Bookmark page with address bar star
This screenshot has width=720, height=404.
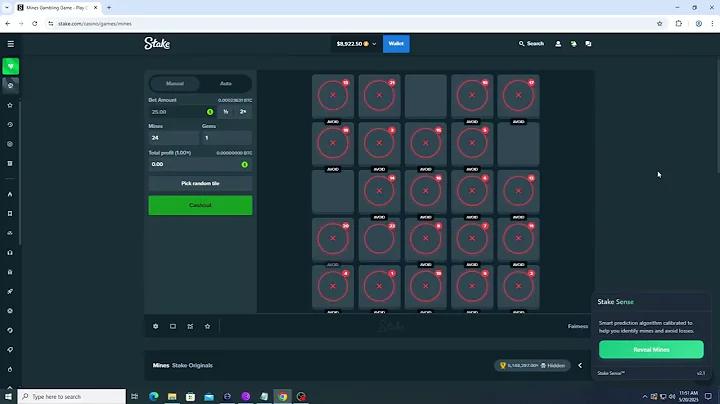tap(660, 23)
